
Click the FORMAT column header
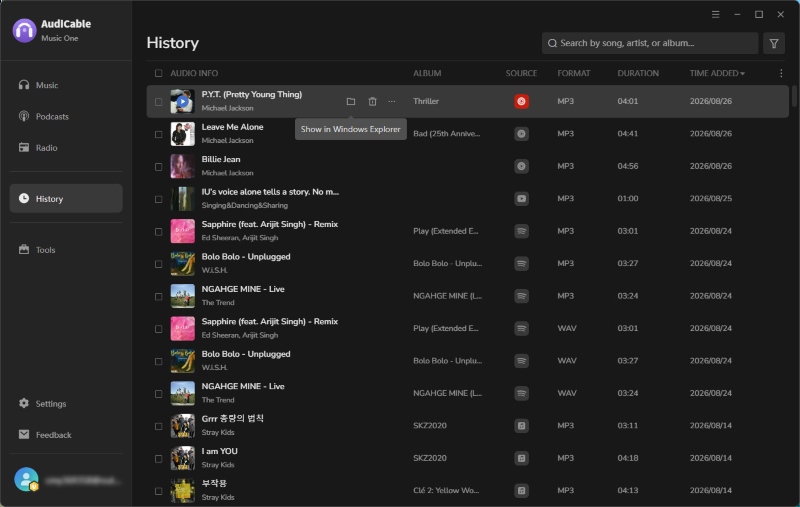[573, 73]
